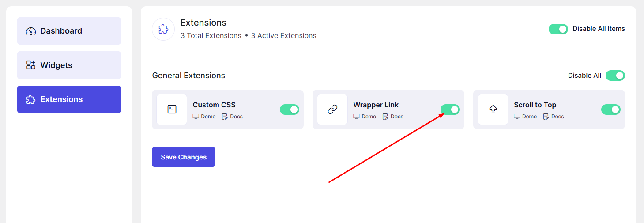Toggle off the Custom CSS extension

[290, 110]
